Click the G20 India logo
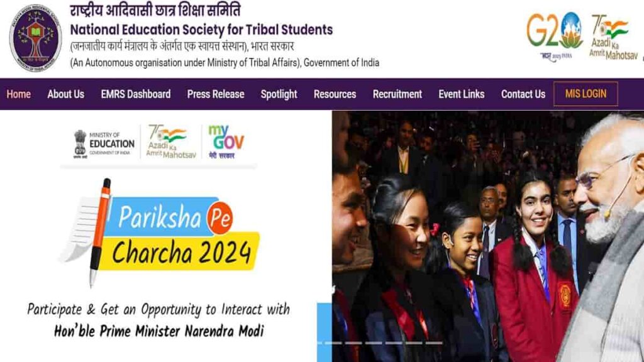This screenshot has height=362, width=644. click(555, 36)
